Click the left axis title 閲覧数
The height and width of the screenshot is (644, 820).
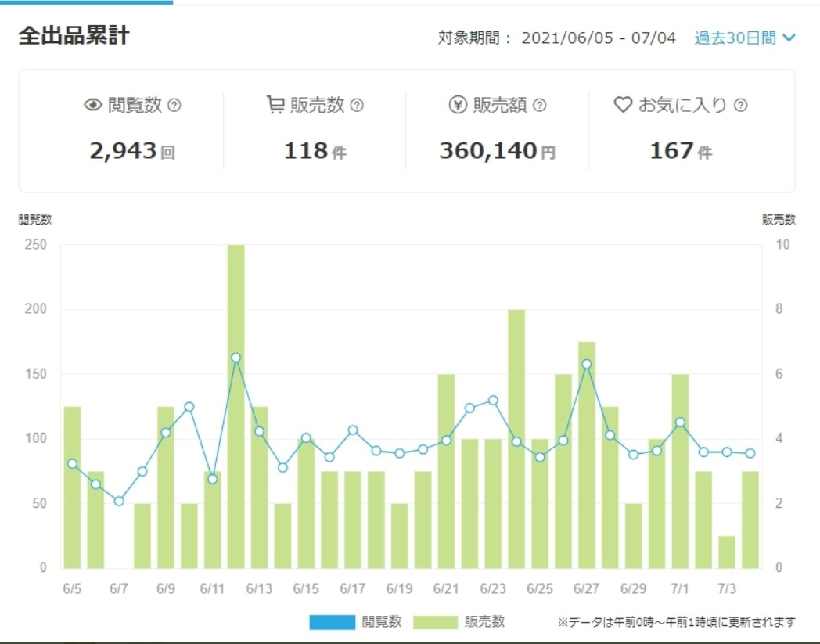(x=35, y=220)
